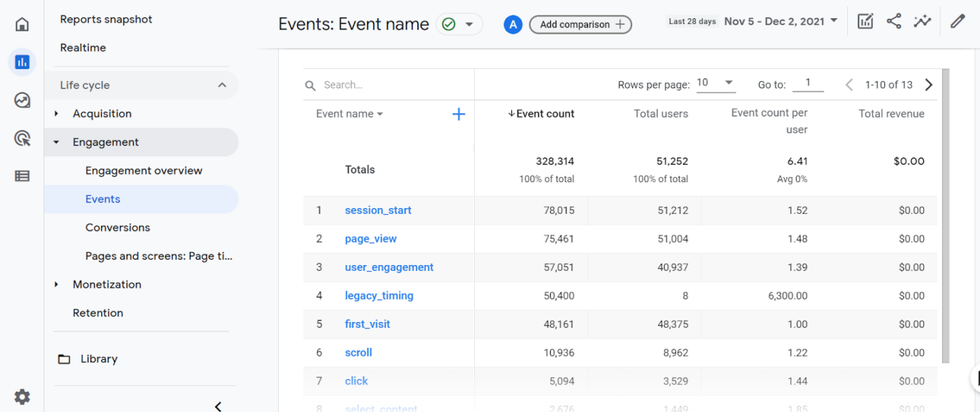This screenshot has height=412, width=980.
Task: Go to Realtime report
Action: [x=83, y=48]
